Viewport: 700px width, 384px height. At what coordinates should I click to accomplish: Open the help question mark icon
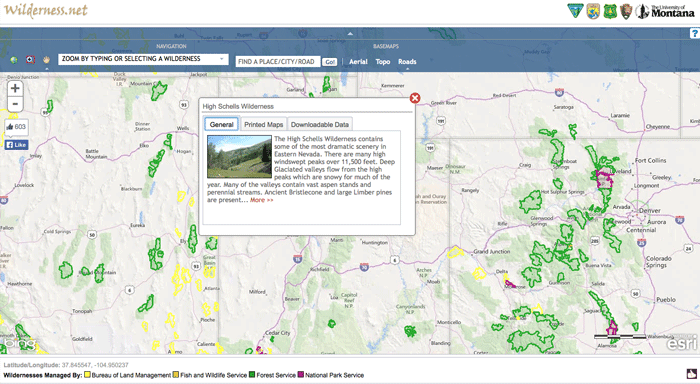coord(695,33)
